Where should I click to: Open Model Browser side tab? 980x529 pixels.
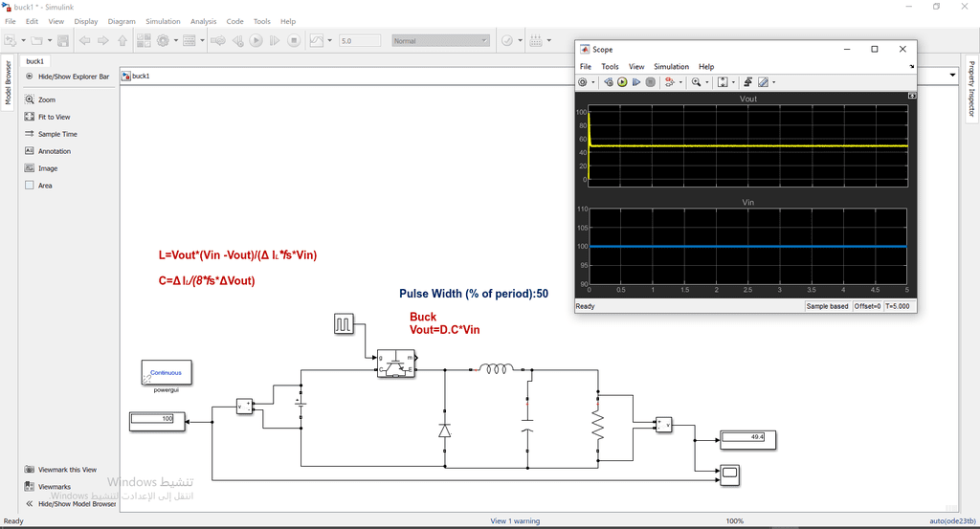point(8,83)
